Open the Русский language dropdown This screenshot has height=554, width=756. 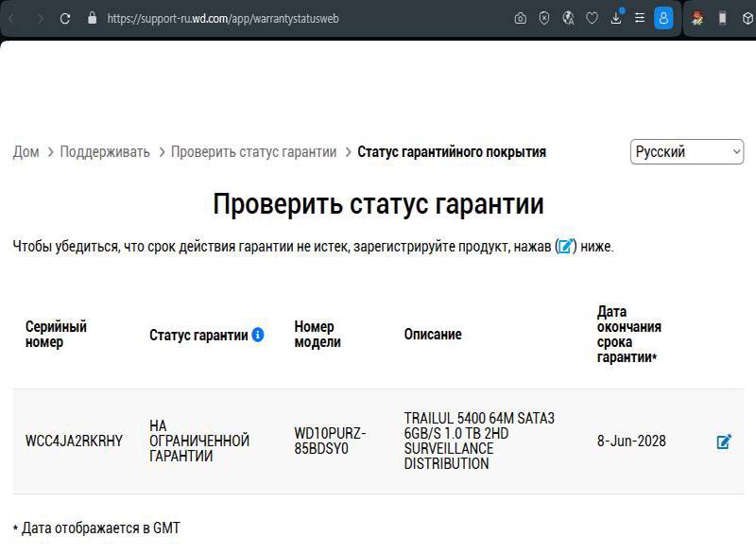pyautogui.click(x=687, y=152)
